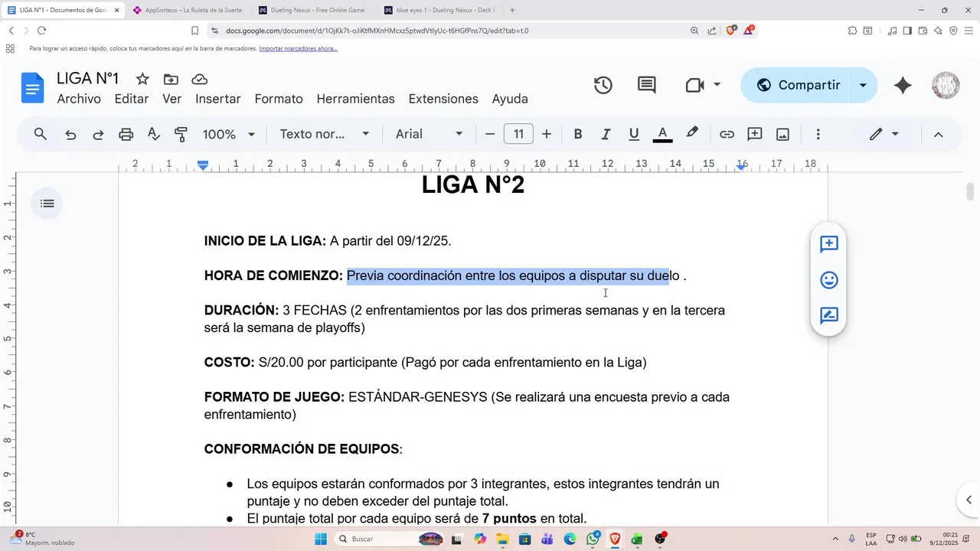Open the Ver menu
Screen dimensions: 980x551
click(171, 99)
